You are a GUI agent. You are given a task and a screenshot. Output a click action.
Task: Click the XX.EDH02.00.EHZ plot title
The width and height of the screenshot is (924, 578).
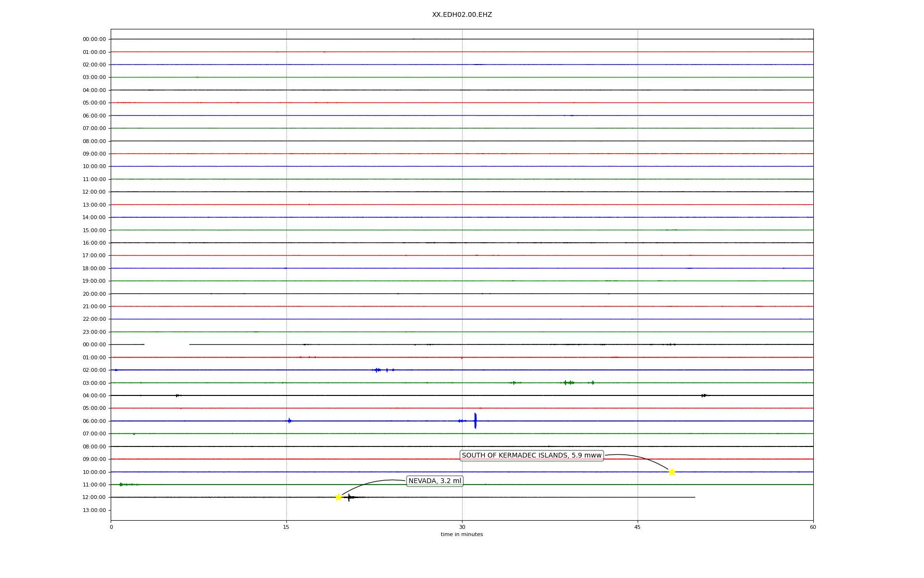tap(462, 15)
